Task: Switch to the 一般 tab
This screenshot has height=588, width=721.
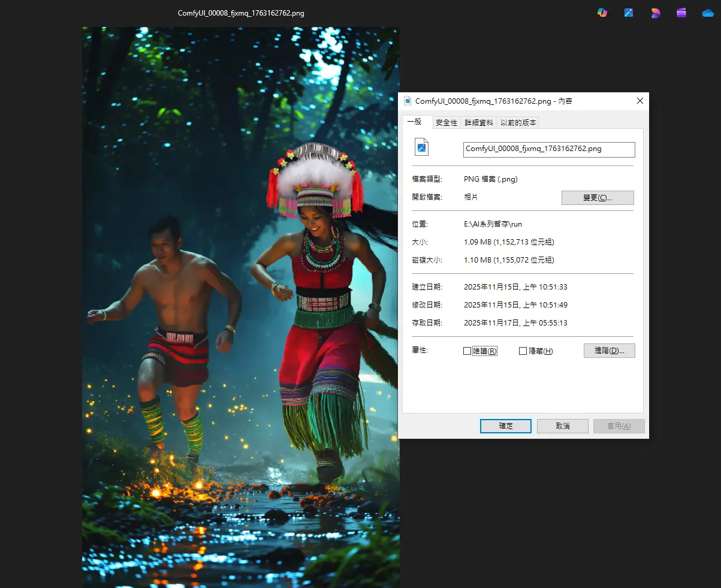Action: point(415,122)
